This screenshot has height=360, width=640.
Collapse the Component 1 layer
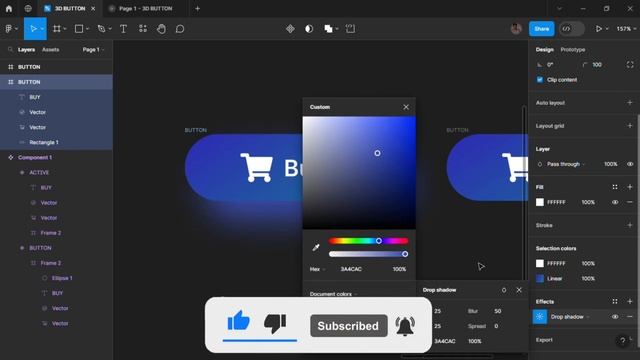[11, 158]
